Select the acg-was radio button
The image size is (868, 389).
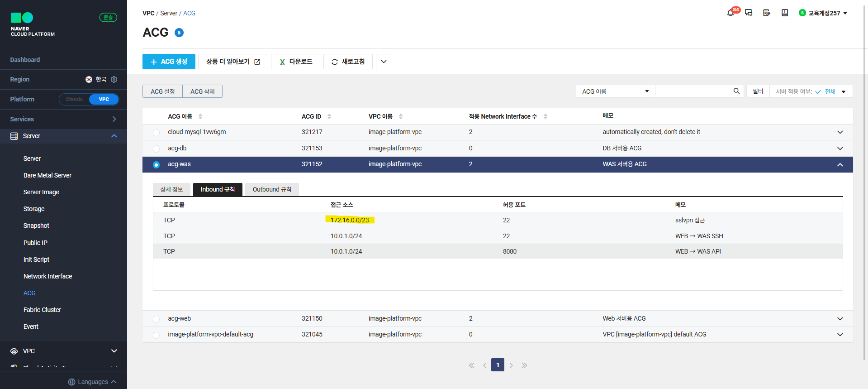(x=156, y=165)
